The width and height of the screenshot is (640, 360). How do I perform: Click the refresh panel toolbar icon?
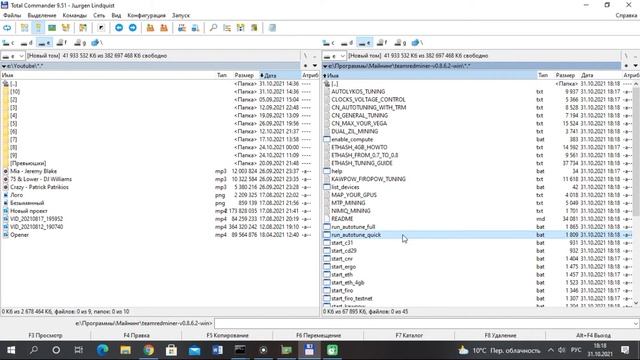7,28
